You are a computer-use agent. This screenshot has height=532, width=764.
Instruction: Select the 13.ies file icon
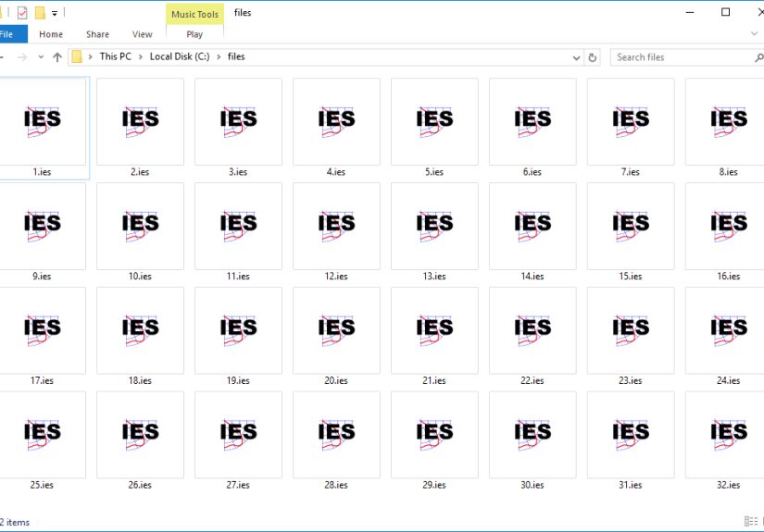pyautogui.click(x=434, y=227)
